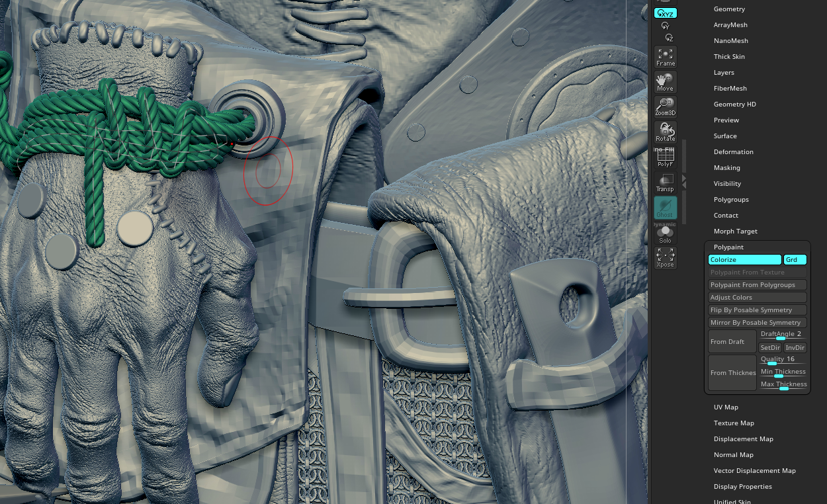Open the UV Map section
Image resolution: width=827 pixels, height=504 pixels.
point(726,407)
